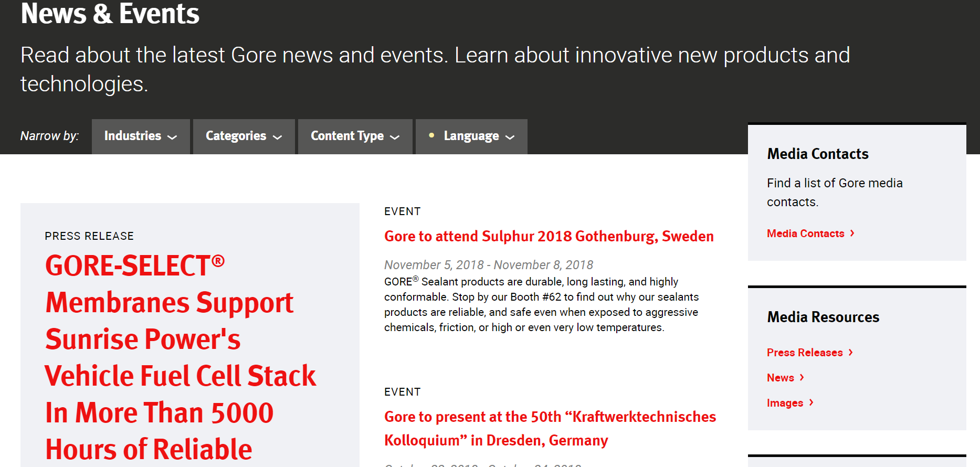The width and height of the screenshot is (980, 467).
Task: Click the chevron arrow beside Industries
Action: (172, 137)
